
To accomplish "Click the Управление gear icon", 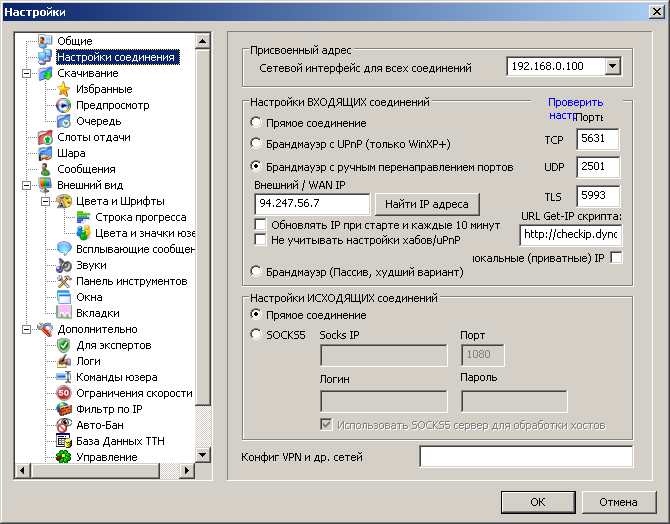I will (x=64, y=457).
